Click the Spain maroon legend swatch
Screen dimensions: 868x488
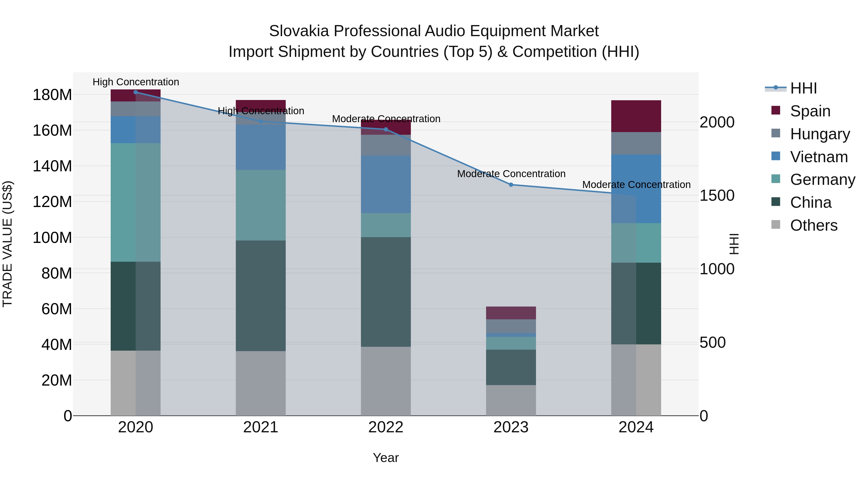776,110
